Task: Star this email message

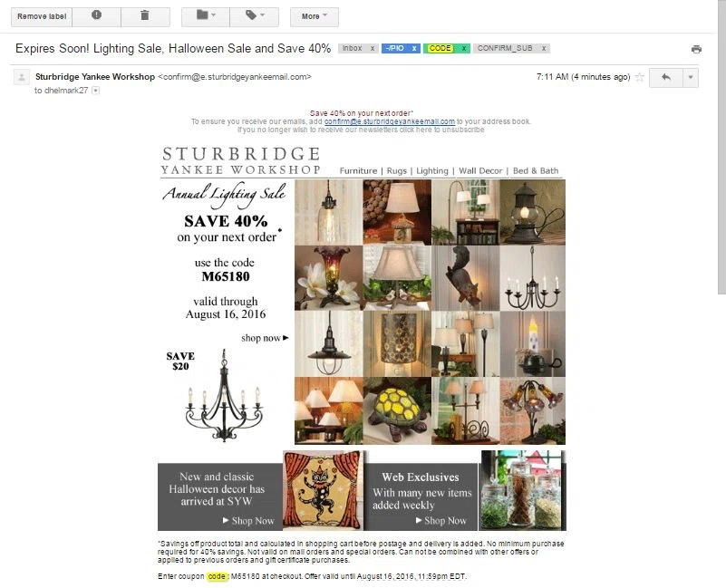Action: point(639,77)
